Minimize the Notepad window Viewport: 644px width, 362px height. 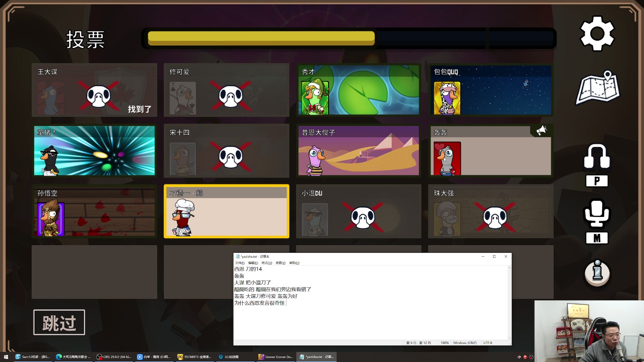[x=483, y=256]
